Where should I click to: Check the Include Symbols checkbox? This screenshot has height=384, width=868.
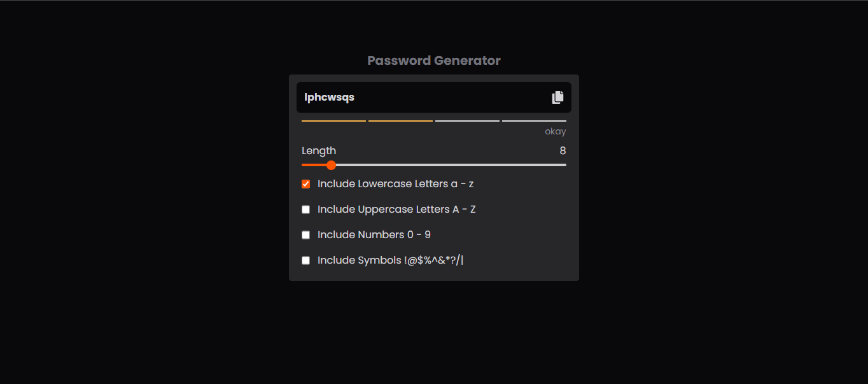[x=306, y=260]
